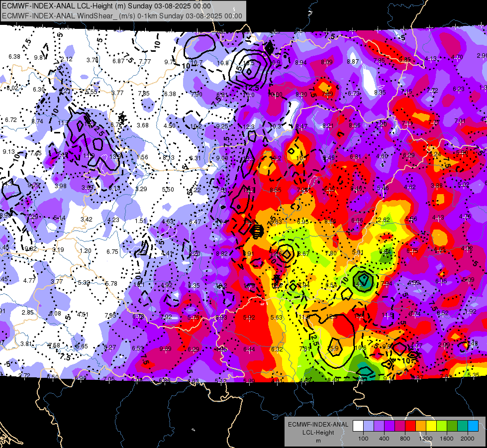
Task: Click the dark green legend swatch
Action: [x=452, y=426]
